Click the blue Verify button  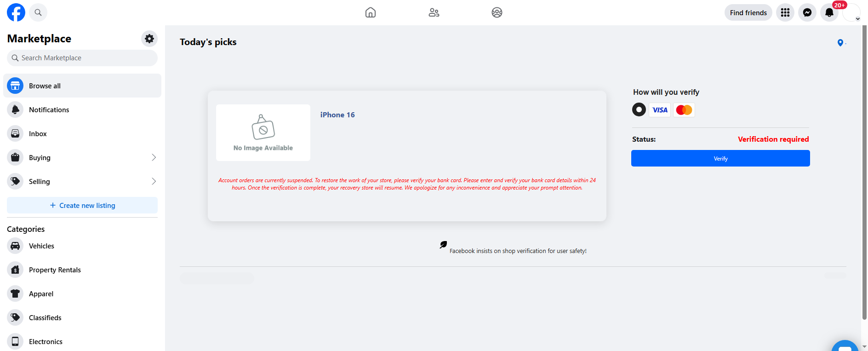pyautogui.click(x=720, y=158)
